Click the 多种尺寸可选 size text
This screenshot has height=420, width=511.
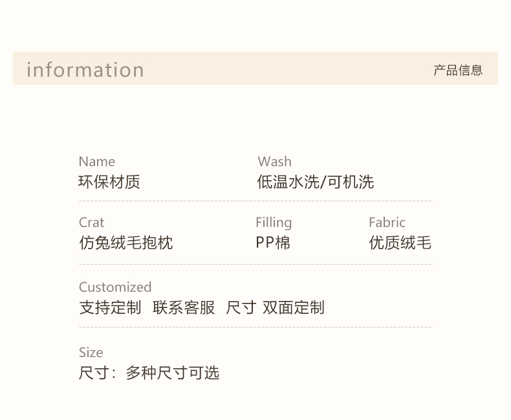point(173,373)
